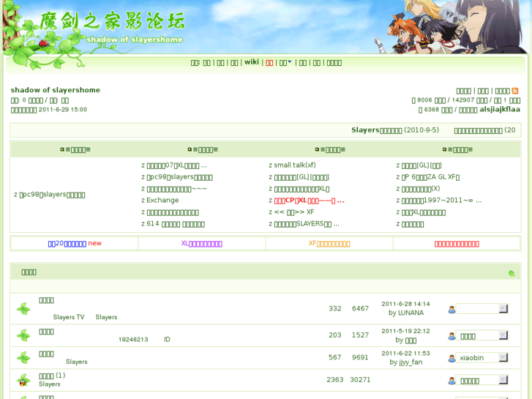Viewport: 532px width, 399px height.
Task: Click the user icon next to the xiaobin moderator box
Action: 452,358
